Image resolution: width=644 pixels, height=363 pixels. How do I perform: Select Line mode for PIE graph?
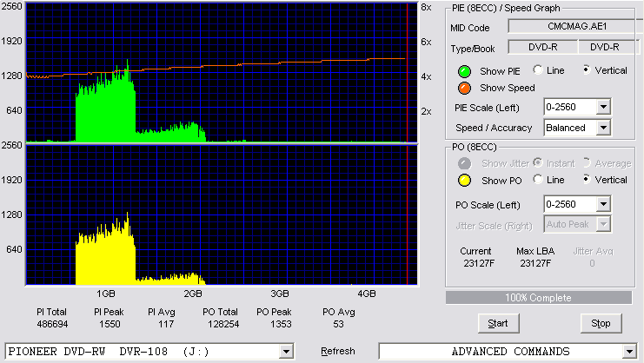click(538, 70)
